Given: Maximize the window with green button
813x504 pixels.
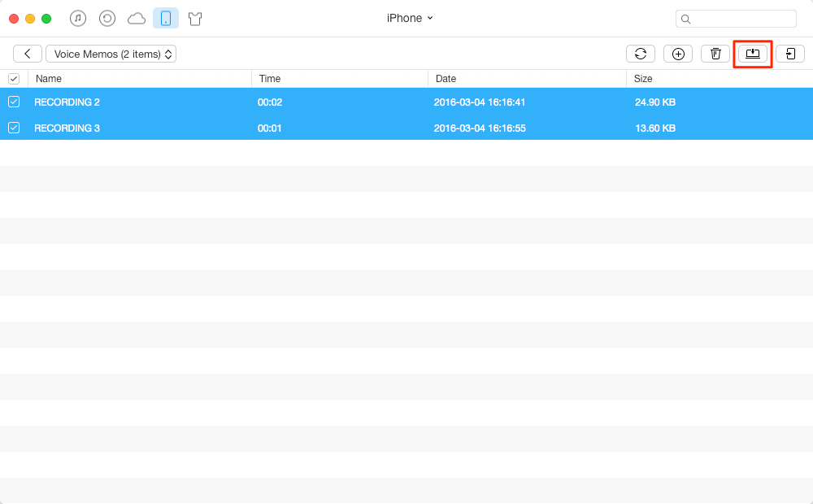Looking at the screenshot, I should point(46,19).
